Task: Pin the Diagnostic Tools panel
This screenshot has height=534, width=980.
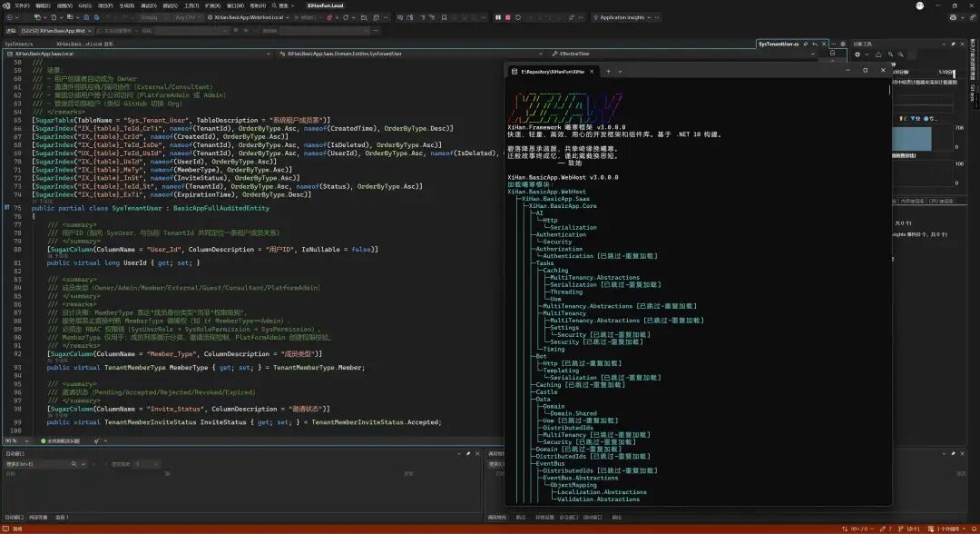Action: coord(953,44)
